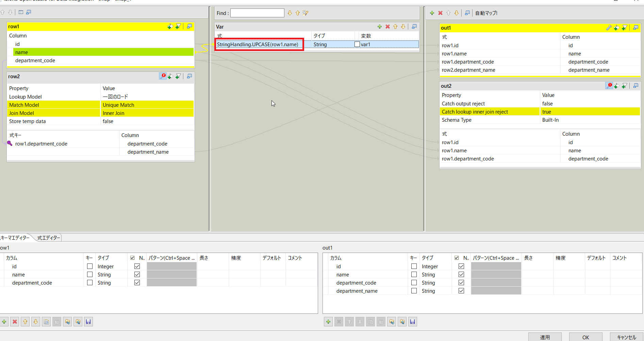Toggle the nullable checkbox for var1

coord(357,45)
